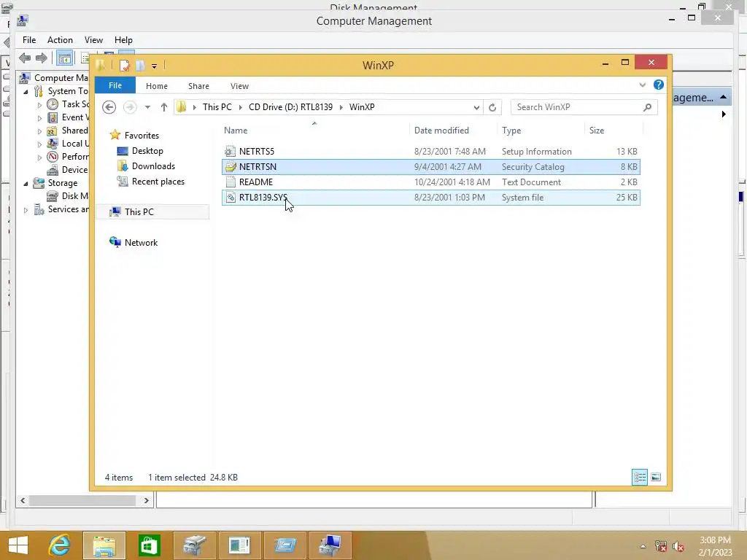This screenshot has height=560, width=747.
Task: Refresh the WinXP folder view
Action: (492, 107)
